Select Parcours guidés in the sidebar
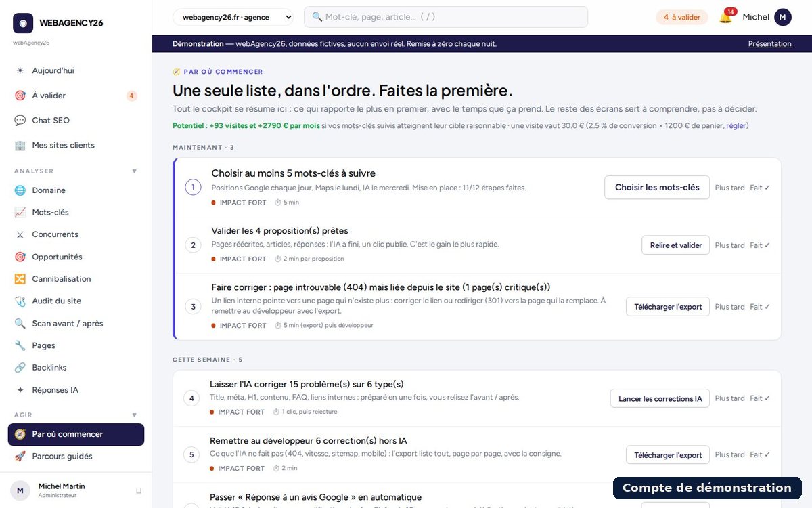This screenshot has height=508, width=812. (76, 457)
